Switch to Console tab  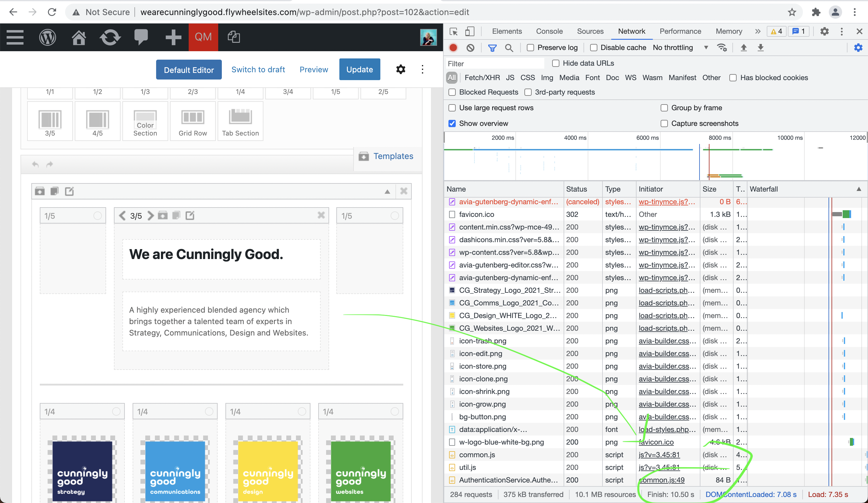(549, 31)
